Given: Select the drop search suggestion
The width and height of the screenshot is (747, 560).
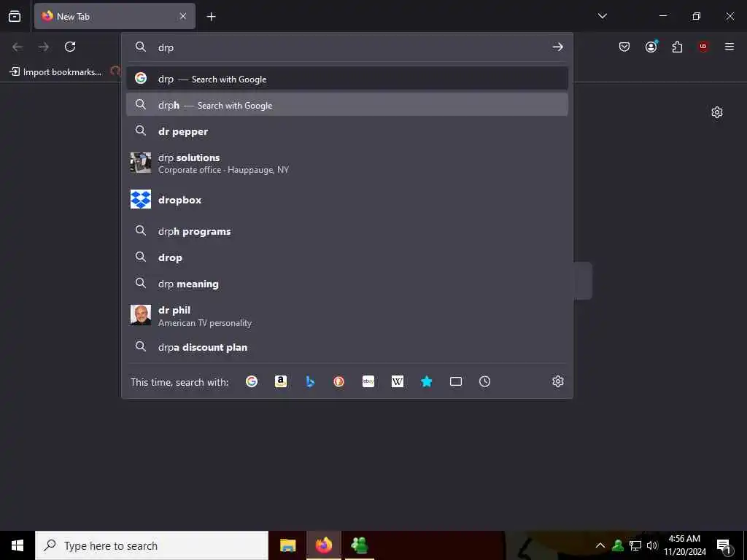Looking at the screenshot, I should pyautogui.click(x=347, y=257).
